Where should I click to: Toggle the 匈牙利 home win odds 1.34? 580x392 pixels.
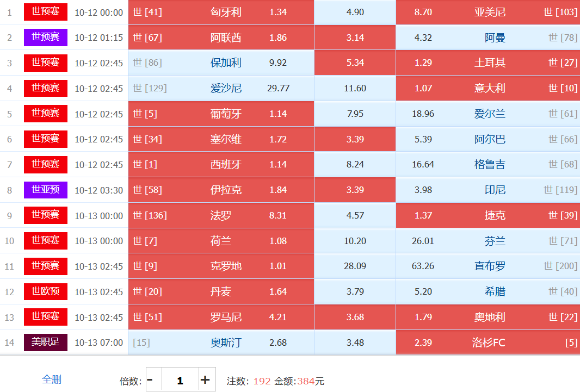pyautogui.click(x=277, y=12)
